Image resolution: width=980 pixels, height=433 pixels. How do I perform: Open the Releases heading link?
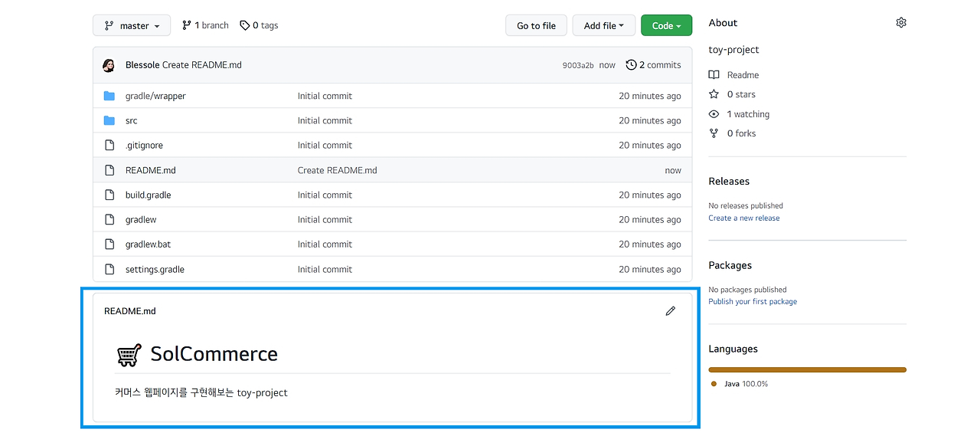tap(729, 182)
